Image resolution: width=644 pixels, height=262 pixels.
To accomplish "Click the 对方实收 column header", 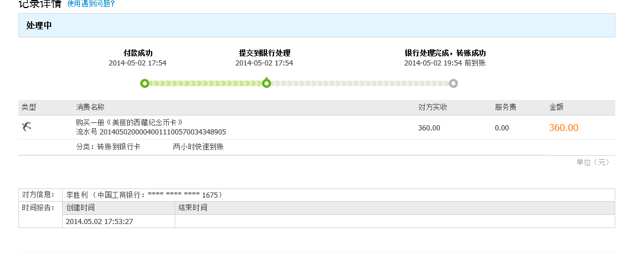I will [433, 107].
